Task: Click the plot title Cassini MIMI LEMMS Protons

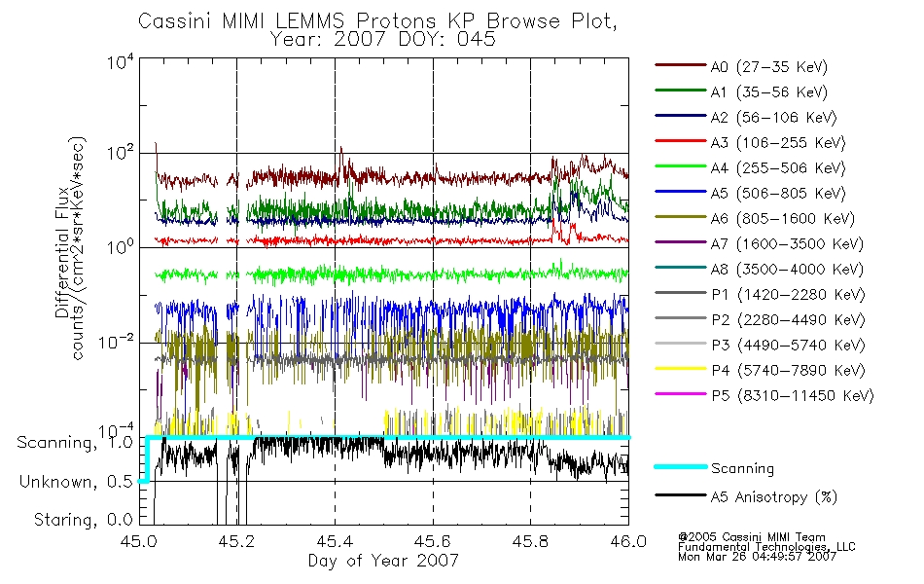Action: pos(377,21)
